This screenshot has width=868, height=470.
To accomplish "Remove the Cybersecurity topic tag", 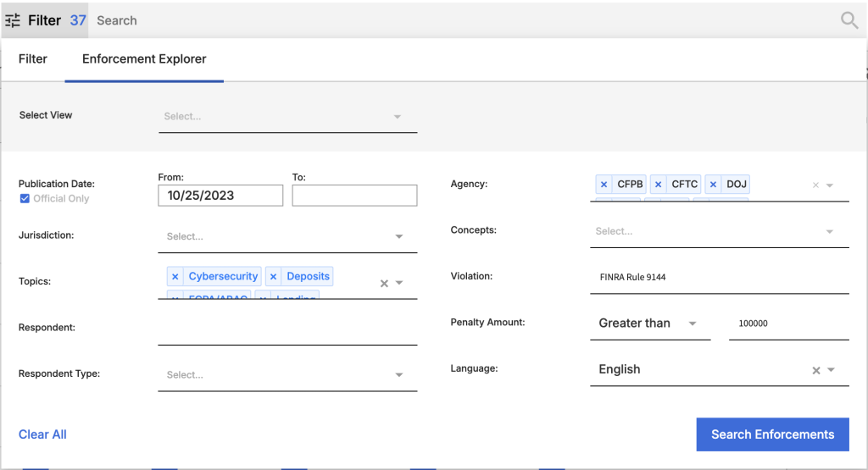I will [175, 277].
